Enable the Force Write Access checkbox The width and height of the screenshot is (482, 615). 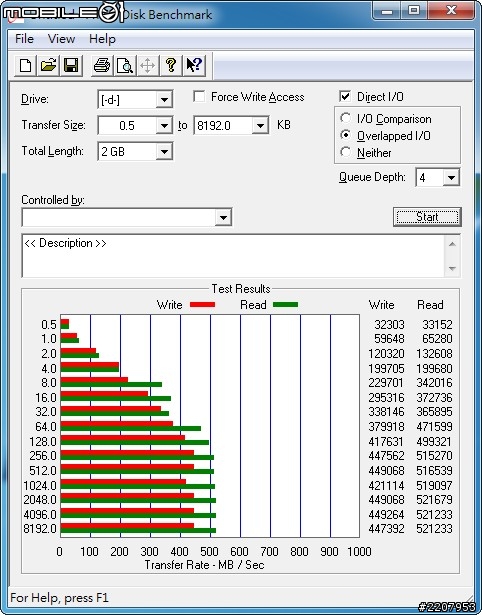coord(199,96)
